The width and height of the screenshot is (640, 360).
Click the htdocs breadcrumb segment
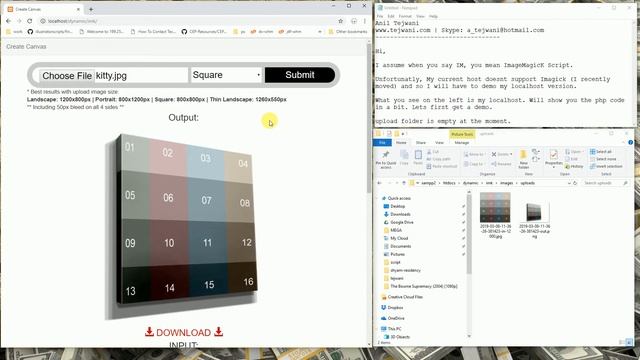pyautogui.click(x=449, y=183)
